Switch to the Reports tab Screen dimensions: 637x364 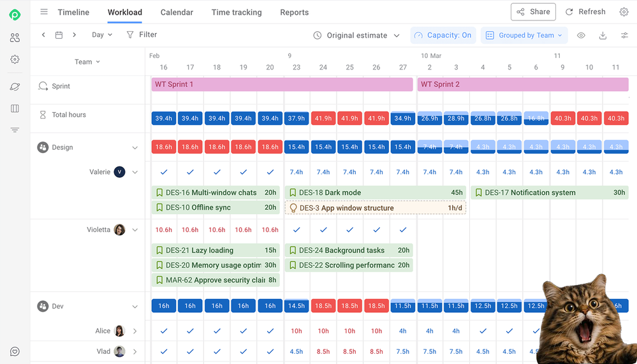click(x=294, y=12)
